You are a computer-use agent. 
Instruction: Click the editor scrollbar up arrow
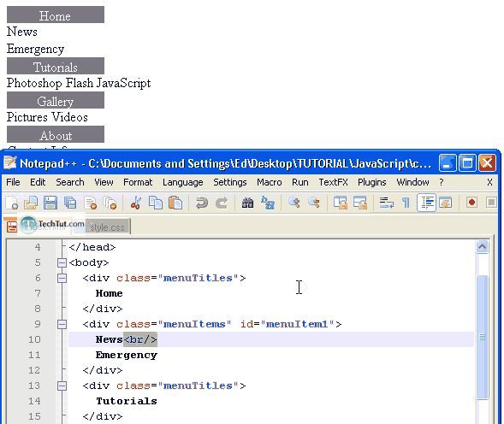[482, 247]
